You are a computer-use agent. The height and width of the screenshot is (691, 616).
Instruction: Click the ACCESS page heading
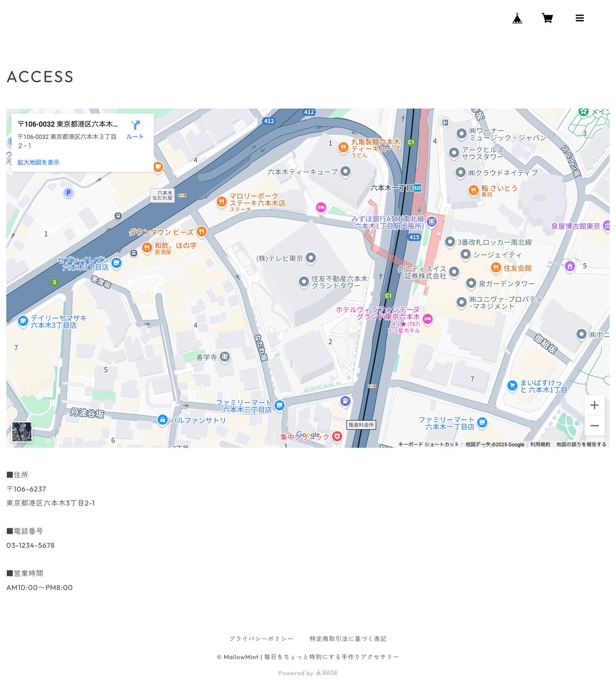40,76
